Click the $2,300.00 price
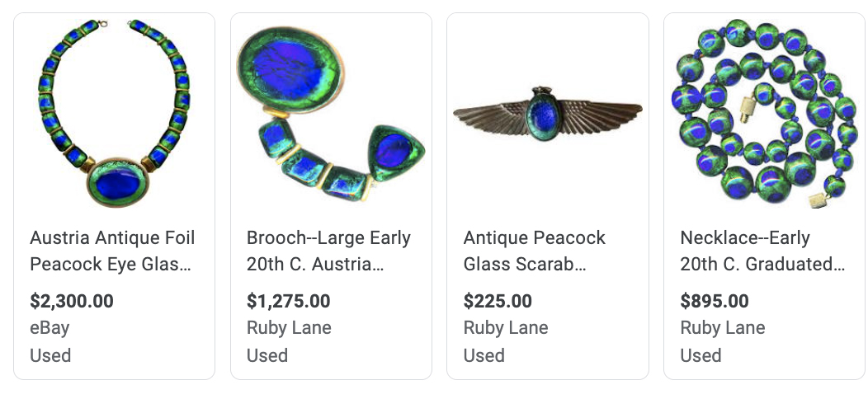 pos(72,301)
